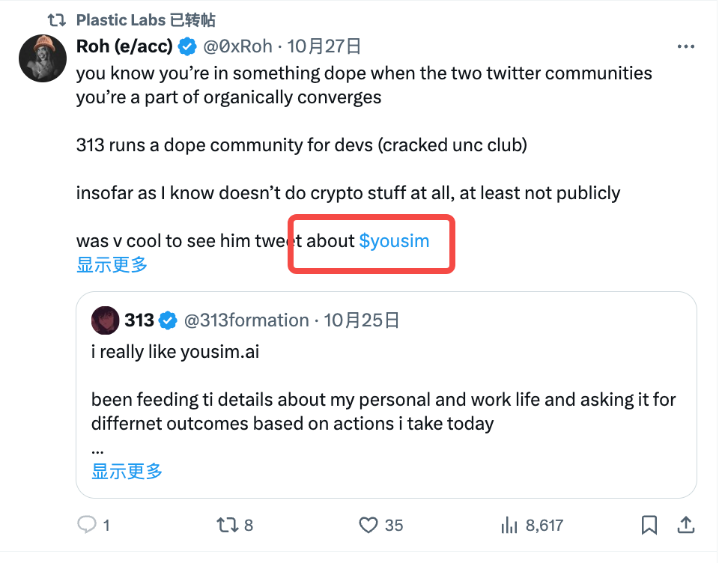
Task: Click the reply comment icon
Action: (x=88, y=525)
